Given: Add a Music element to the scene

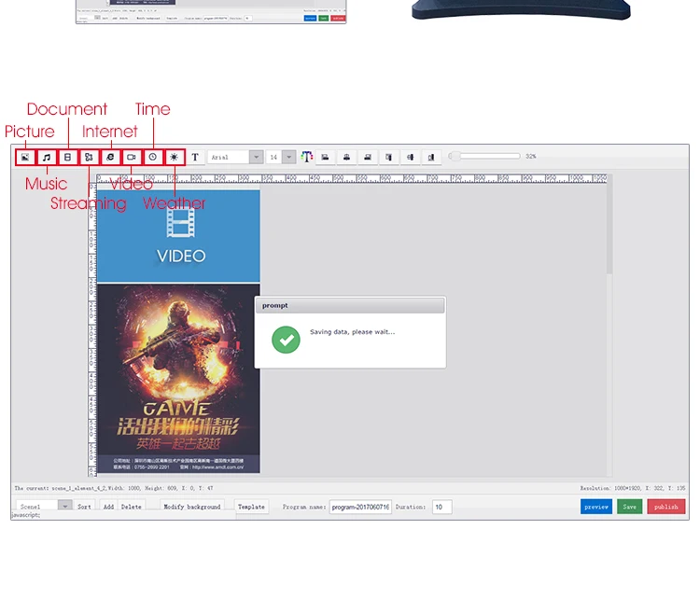Looking at the screenshot, I should pos(47,157).
